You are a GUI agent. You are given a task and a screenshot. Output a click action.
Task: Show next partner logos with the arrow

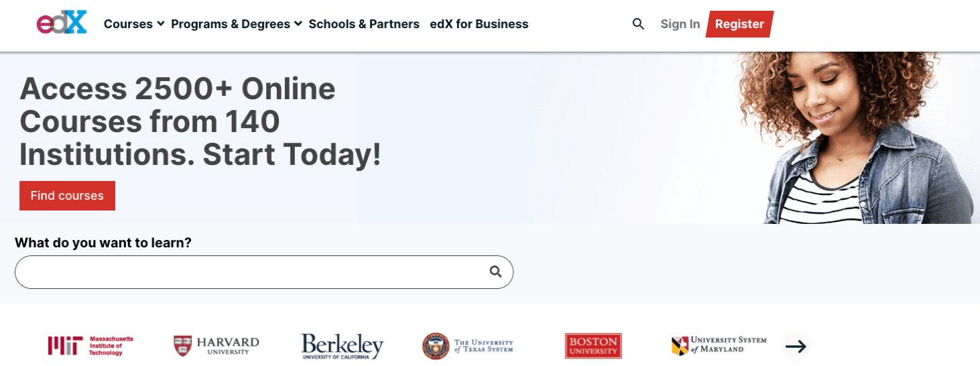(x=796, y=347)
